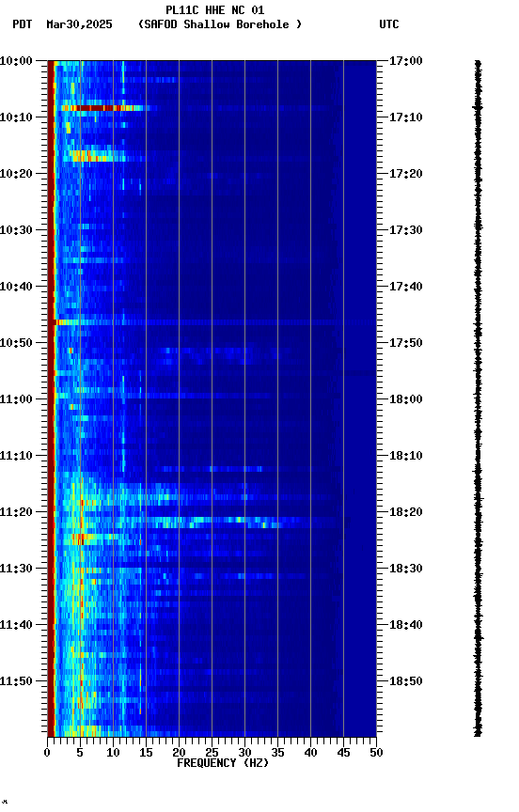
Task: Click the '17:00' UTC time label
Action: (x=406, y=61)
